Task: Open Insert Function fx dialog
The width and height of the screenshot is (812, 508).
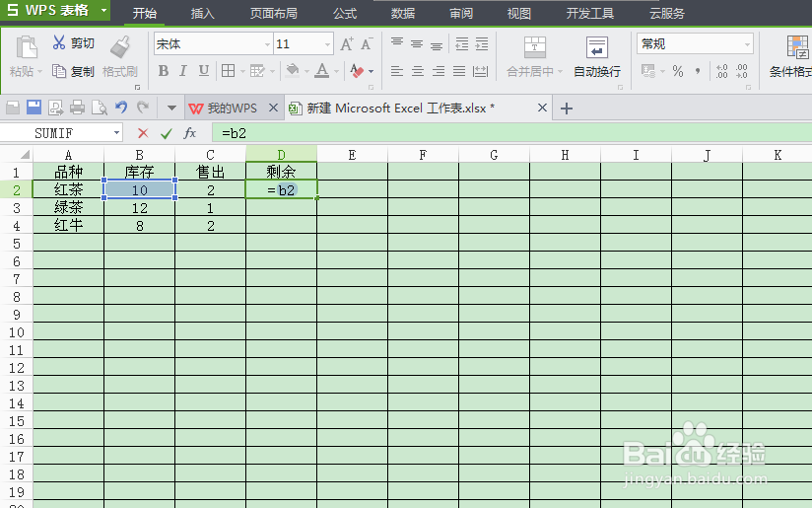Action: click(x=190, y=133)
